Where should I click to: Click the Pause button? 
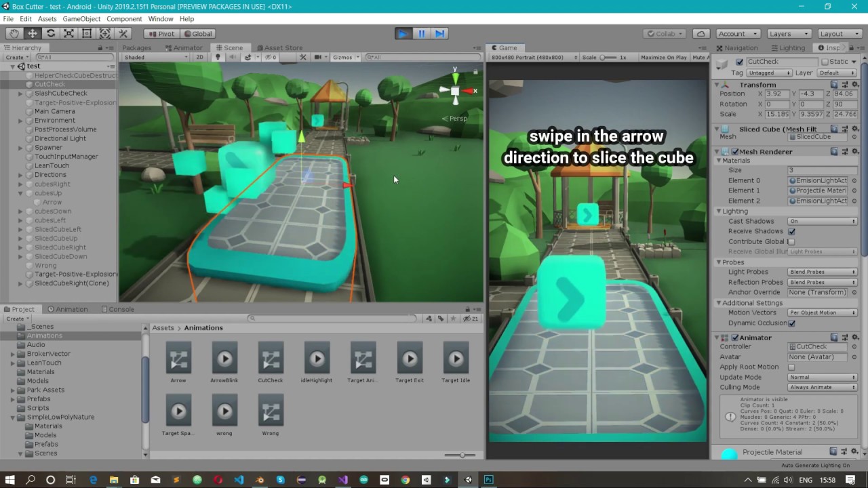click(421, 33)
